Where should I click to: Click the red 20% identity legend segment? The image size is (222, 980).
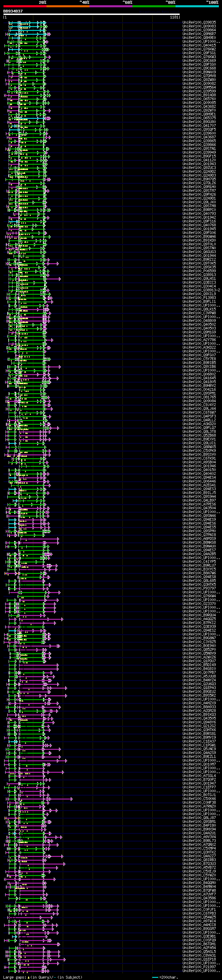[x=25, y=6]
